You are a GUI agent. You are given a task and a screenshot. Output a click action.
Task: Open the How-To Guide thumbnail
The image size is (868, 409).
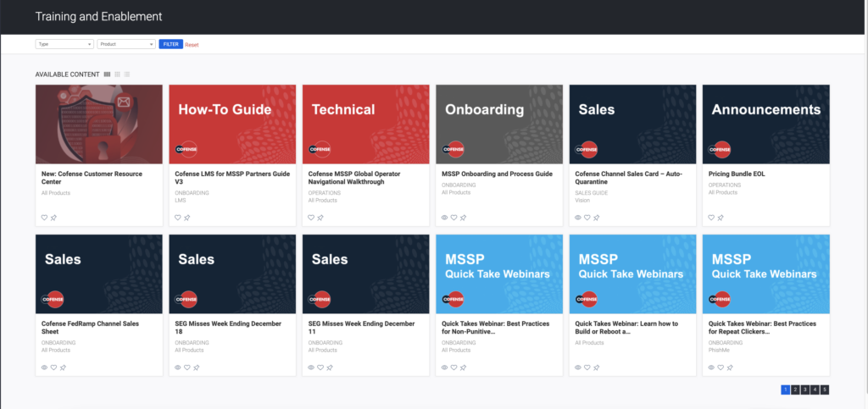pos(232,124)
